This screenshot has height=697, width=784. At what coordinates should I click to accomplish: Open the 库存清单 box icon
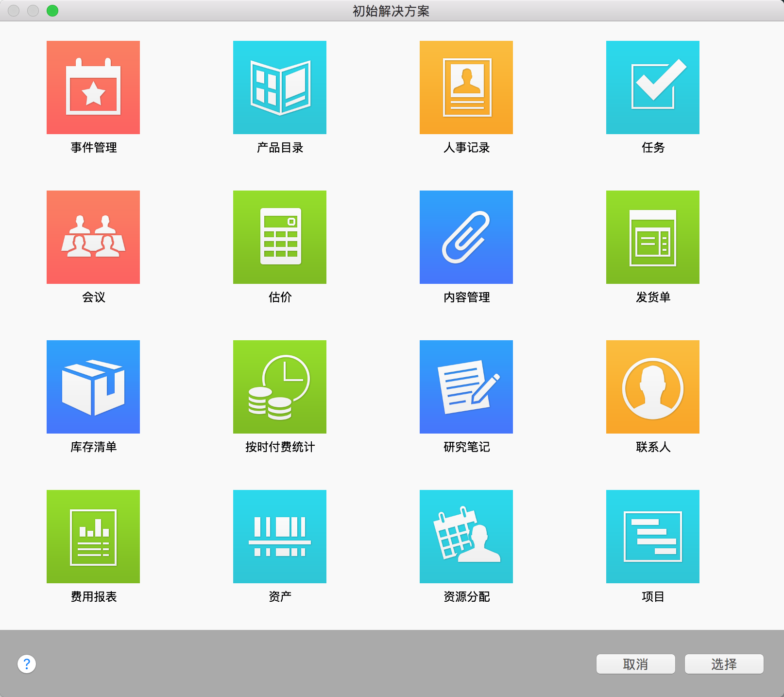93,387
